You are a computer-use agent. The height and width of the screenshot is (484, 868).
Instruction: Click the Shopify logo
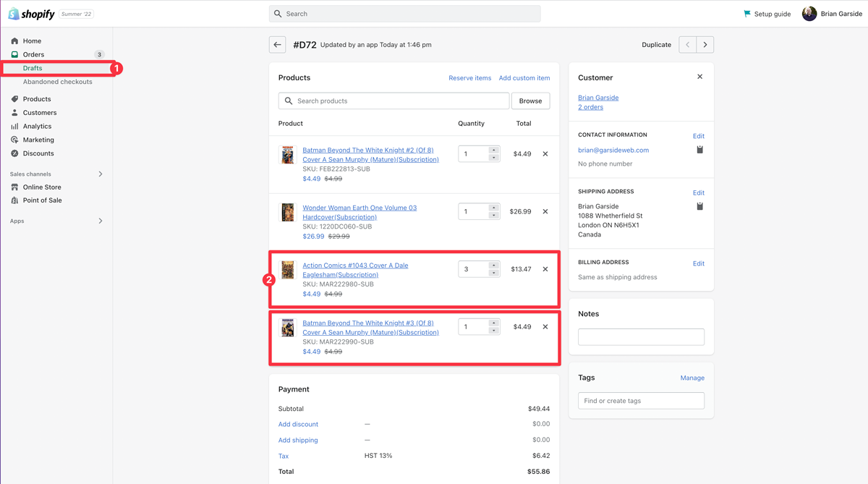[31, 14]
